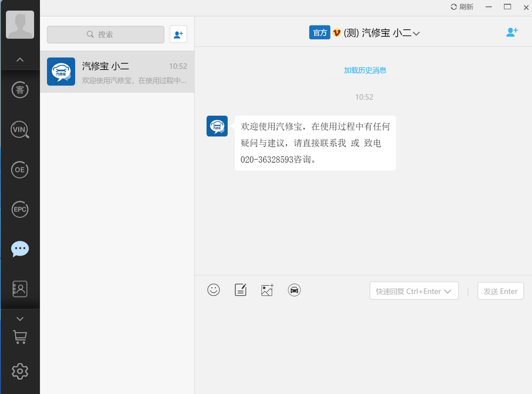532x394 pixels.
Task: Select the OE query tool
Action: coord(20,169)
